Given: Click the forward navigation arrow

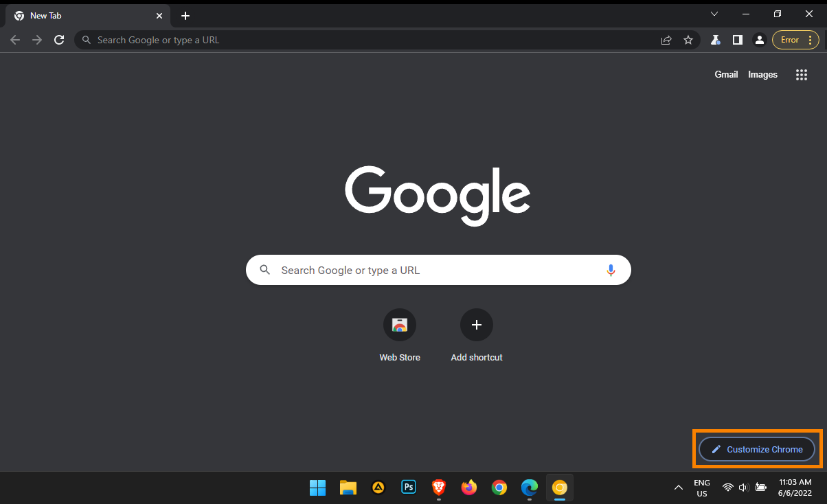Looking at the screenshot, I should coord(37,40).
